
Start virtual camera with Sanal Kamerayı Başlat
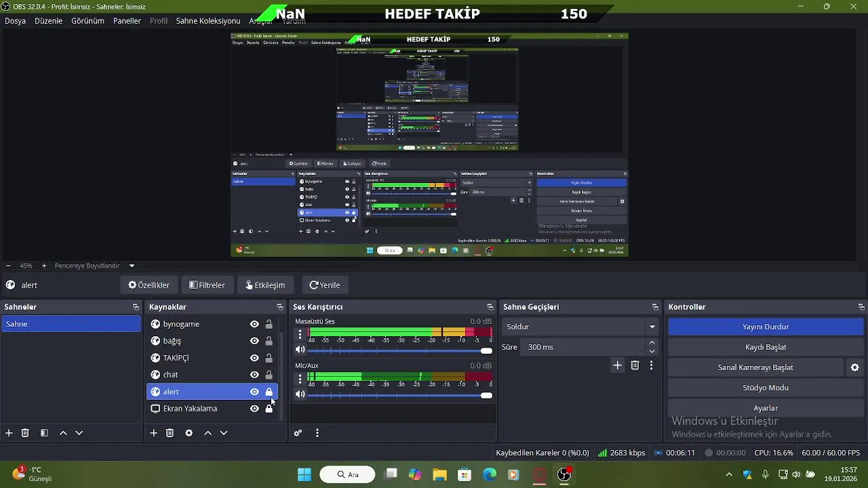pyautogui.click(x=755, y=367)
